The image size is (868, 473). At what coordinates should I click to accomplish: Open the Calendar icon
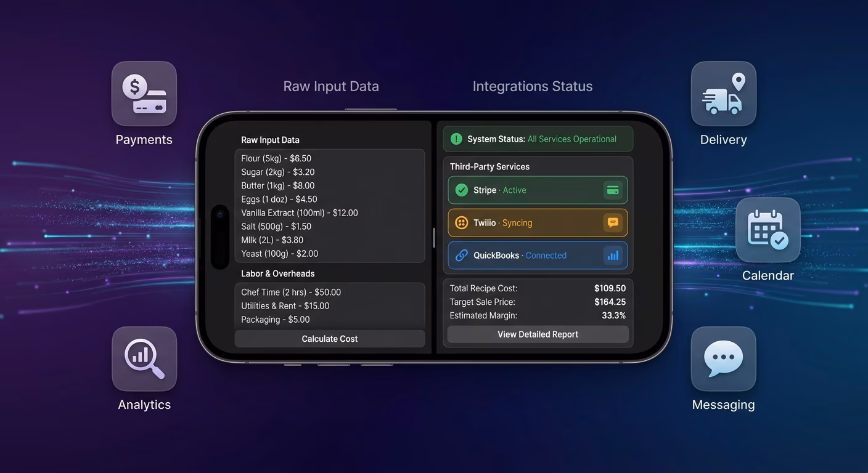[768, 230]
